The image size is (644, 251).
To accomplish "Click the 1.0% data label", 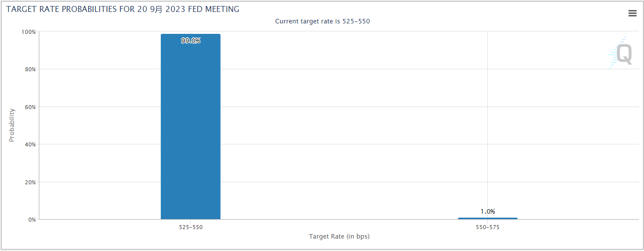I will coord(488,211).
